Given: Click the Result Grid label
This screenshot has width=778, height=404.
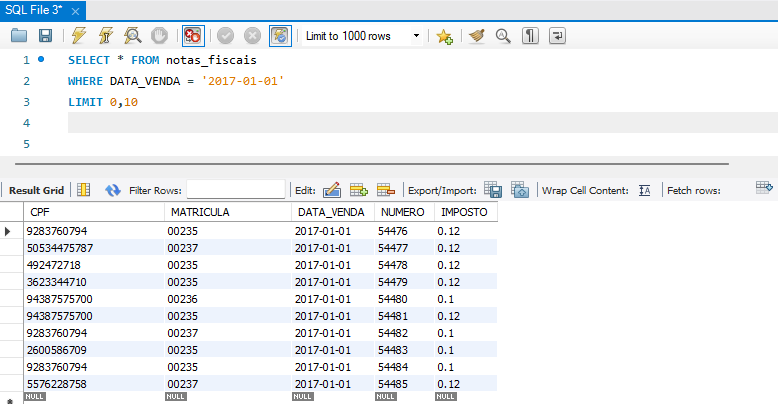Looking at the screenshot, I should [x=36, y=190].
